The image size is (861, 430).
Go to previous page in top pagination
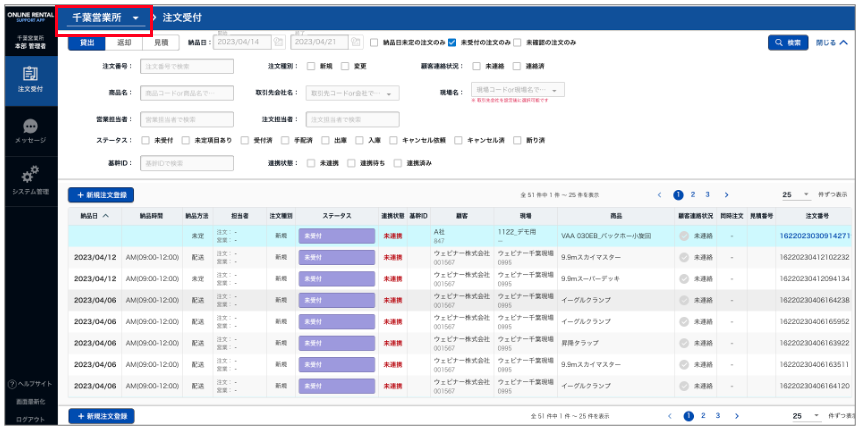(659, 195)
